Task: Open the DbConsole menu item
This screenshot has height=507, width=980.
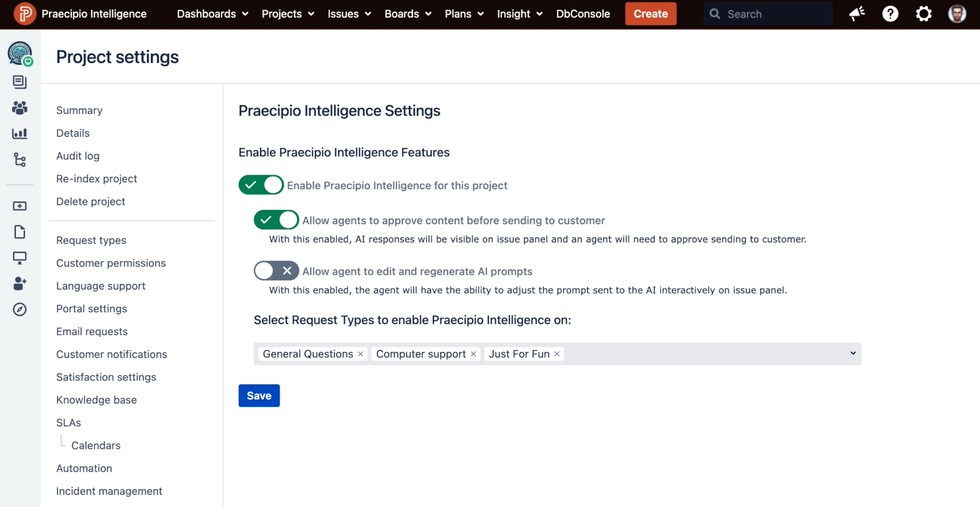Action: point(583,13)
